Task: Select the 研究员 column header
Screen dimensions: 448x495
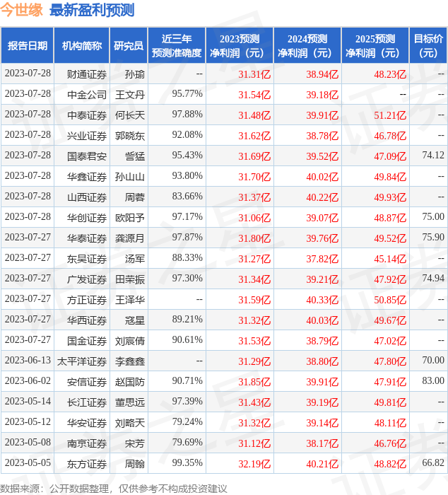Action: pyautogui.click(x=129, y=45)
